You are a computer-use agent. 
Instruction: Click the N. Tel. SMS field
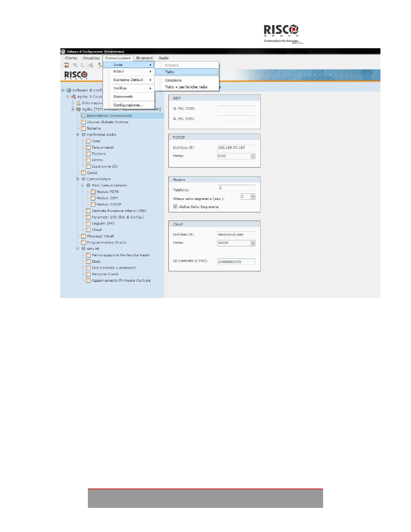point(237,119)
